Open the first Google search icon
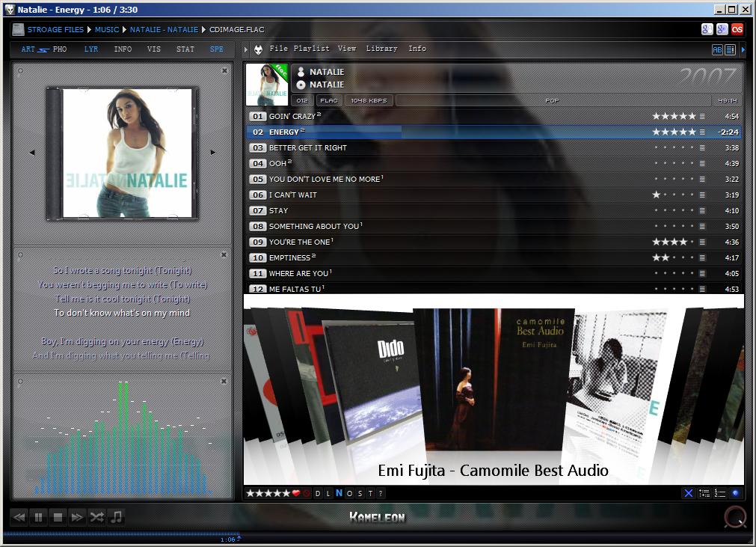 [707, 29]
